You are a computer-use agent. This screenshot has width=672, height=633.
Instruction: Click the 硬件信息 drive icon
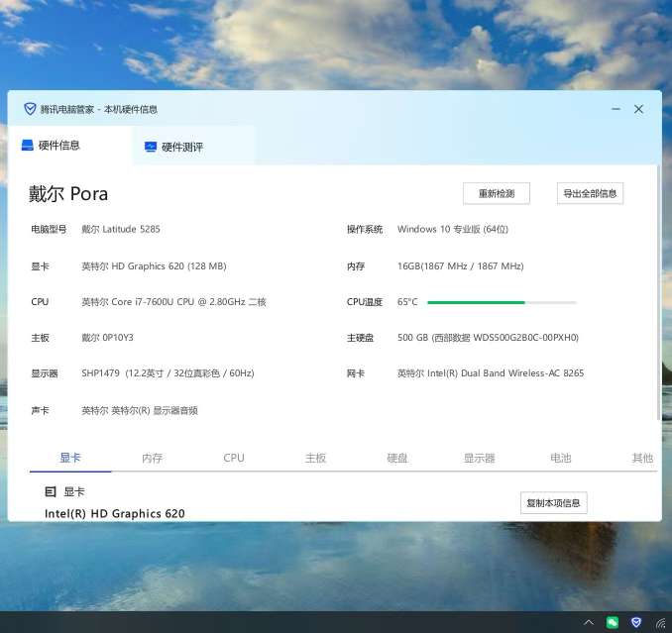click(x=28, y=146)
